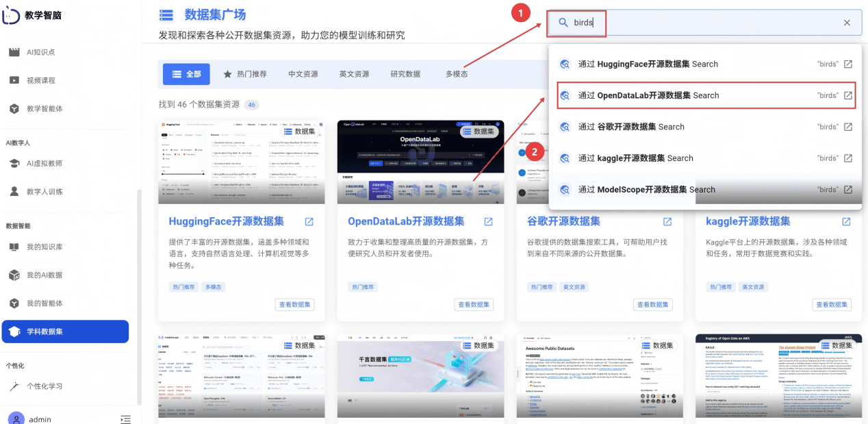The width and height of the screenshot is (868, 424).
Task: Choose 通过 ModelScope开源数据集 Search suggestion
Action: (x=705, y=190)
